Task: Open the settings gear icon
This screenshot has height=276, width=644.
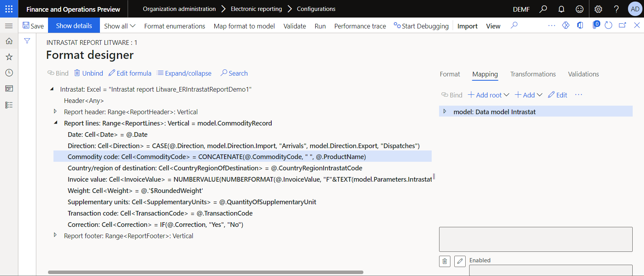Action: (598, 9)
